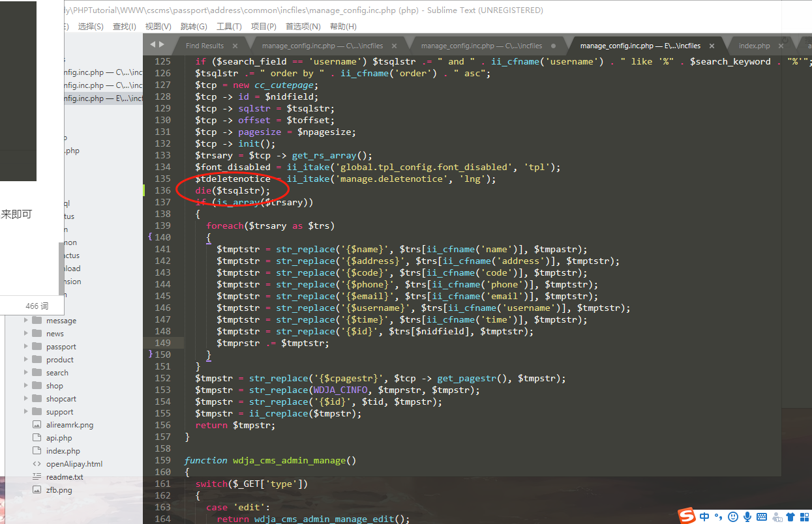Switch to the Find Results tab
Viewport: 812px width, 524px height.
coord(204,46)
